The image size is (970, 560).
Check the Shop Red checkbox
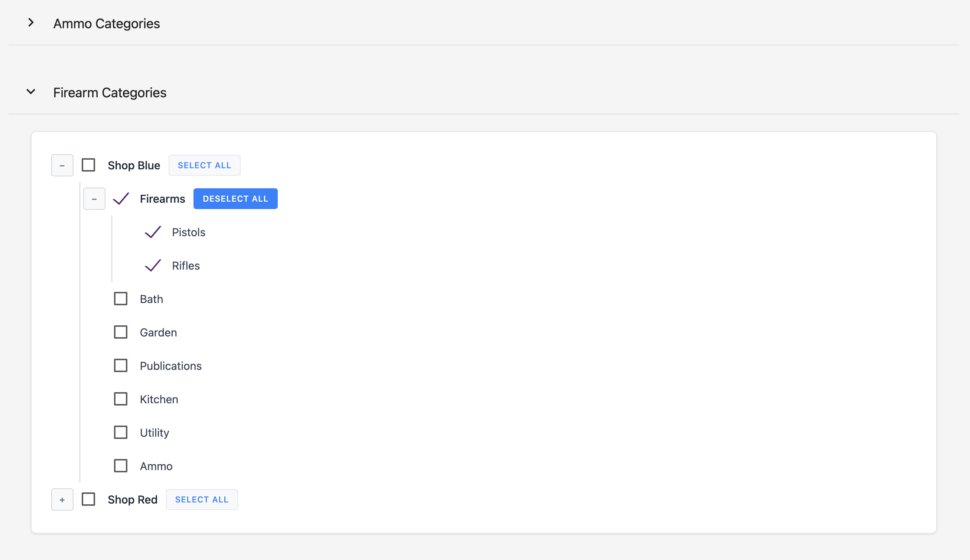(x=88, y=499)
